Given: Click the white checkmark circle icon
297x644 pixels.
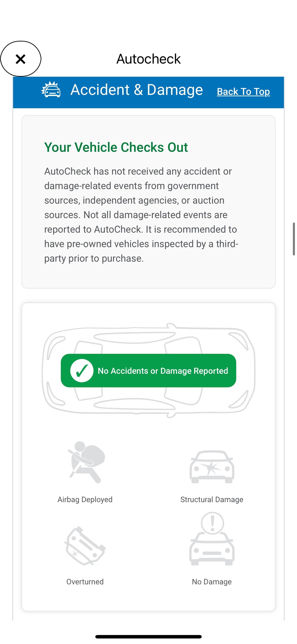Looking at the screenshot, I should 82,371.
